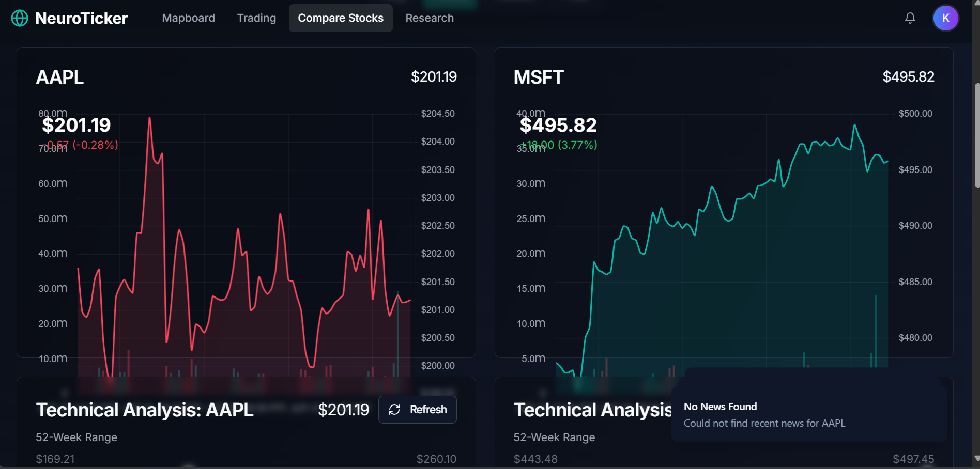The height and width of the screenshot is (469, 980).
Task: Click the 60.0m volume label on AAPL chart
Action: tap(53, 183)
